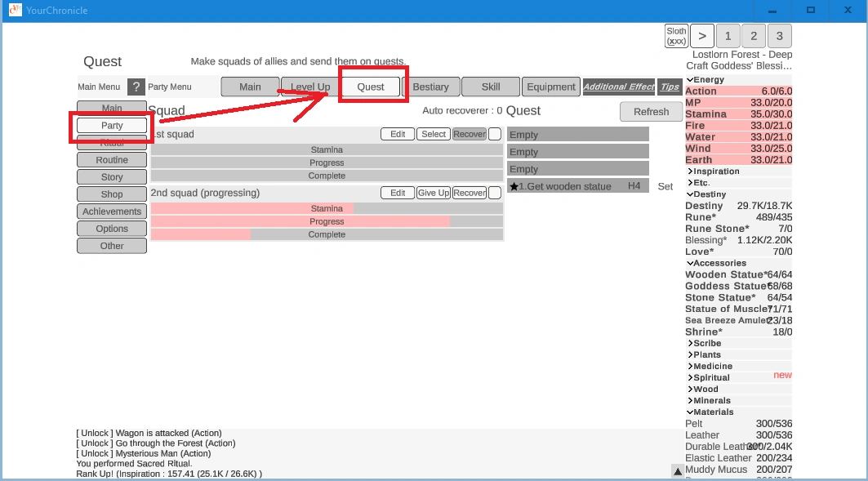The height and width of the screenshot is (481, 868).
Task: Open the Quest tab
Action: [x=371, y=87]
